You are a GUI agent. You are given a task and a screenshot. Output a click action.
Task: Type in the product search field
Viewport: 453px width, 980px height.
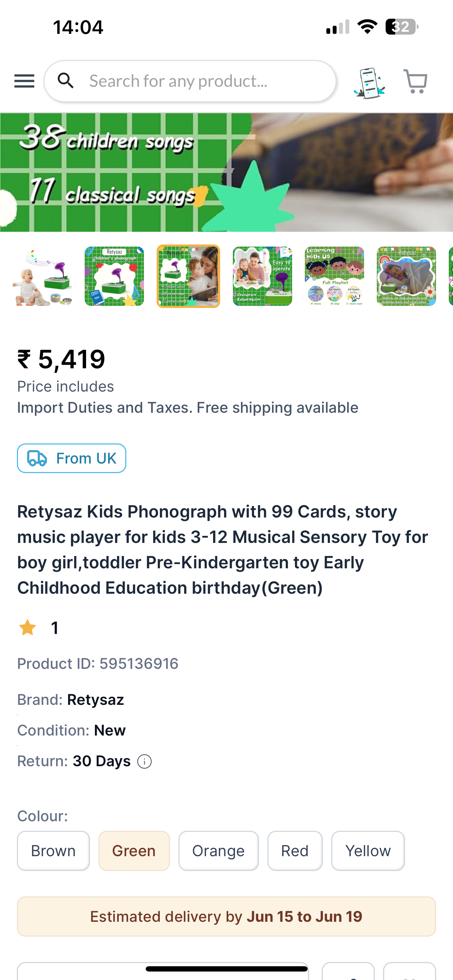point(205,81)
